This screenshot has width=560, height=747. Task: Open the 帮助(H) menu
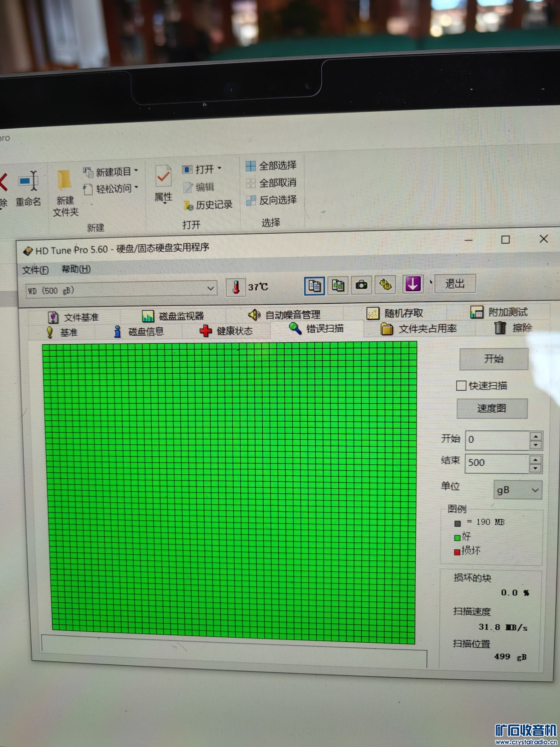tap(76, 269)
